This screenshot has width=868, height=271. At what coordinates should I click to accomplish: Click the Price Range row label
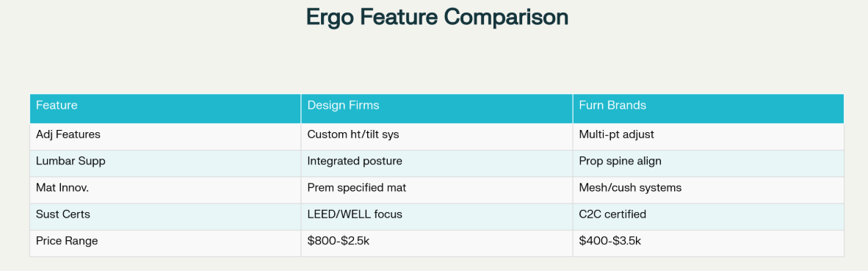pyautogui.click(x=165, y=243)
